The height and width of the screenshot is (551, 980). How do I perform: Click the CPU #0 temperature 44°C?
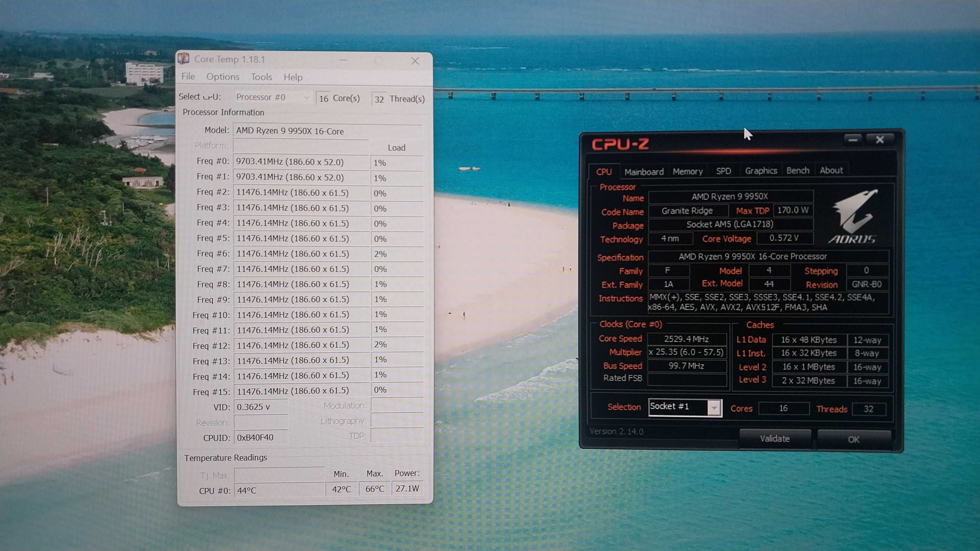click(279, 490)
